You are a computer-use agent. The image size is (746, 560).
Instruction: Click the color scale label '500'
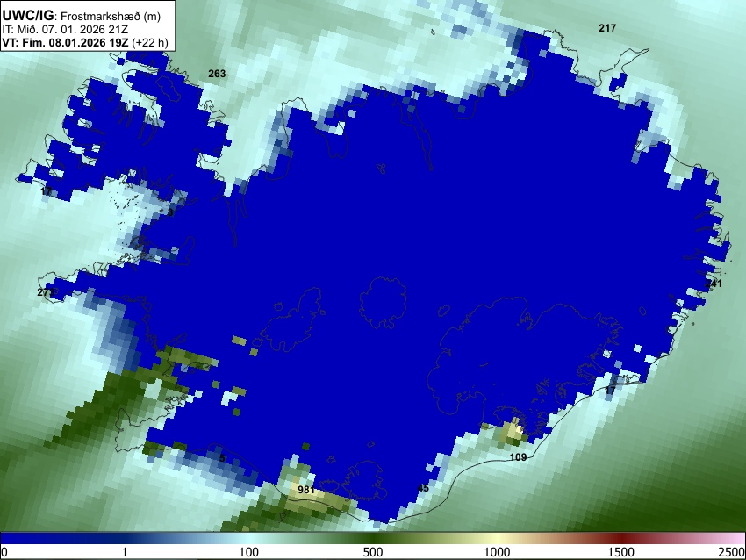373,552
